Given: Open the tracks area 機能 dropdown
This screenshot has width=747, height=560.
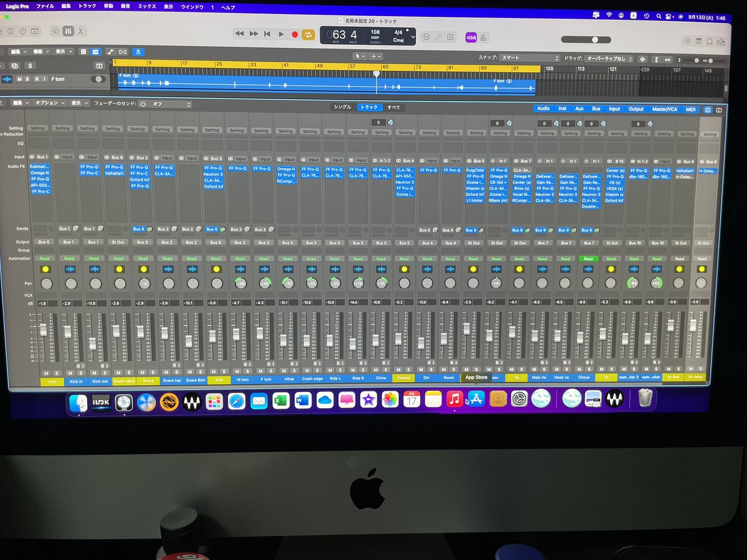Looking at the screenshot, I should (x=41, y=52).
